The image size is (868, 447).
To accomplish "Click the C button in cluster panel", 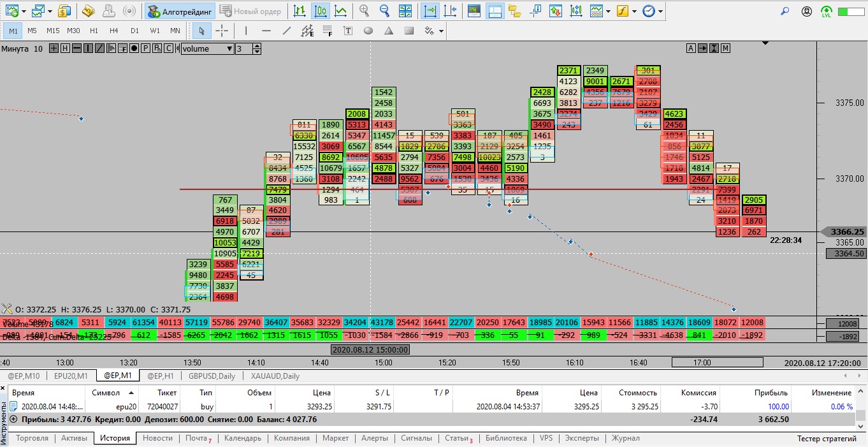I will coord(168,48).
